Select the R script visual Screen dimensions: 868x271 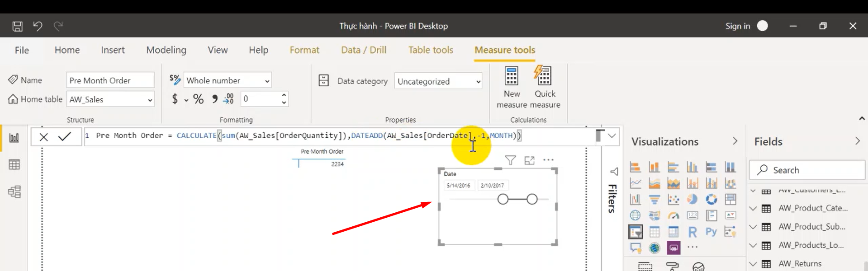(x=693, y=232)
